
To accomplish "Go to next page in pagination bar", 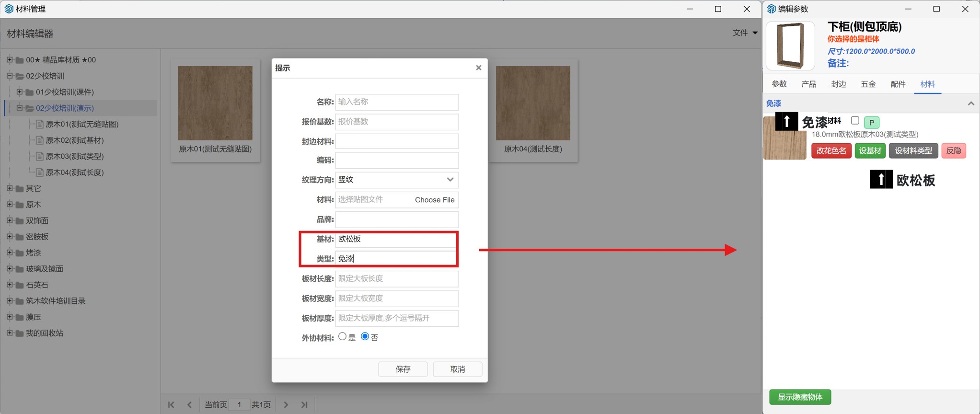I will (286, 405).
